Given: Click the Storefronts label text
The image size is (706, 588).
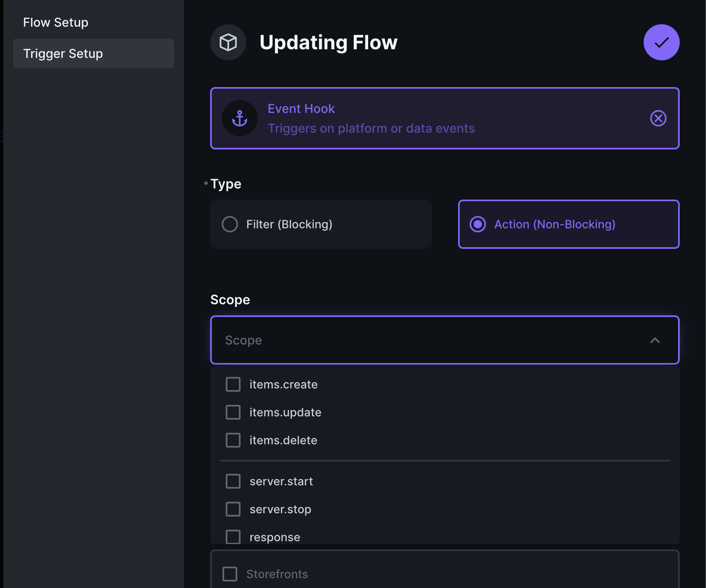Looking at the screenshot, I should [x=277, y=574].
